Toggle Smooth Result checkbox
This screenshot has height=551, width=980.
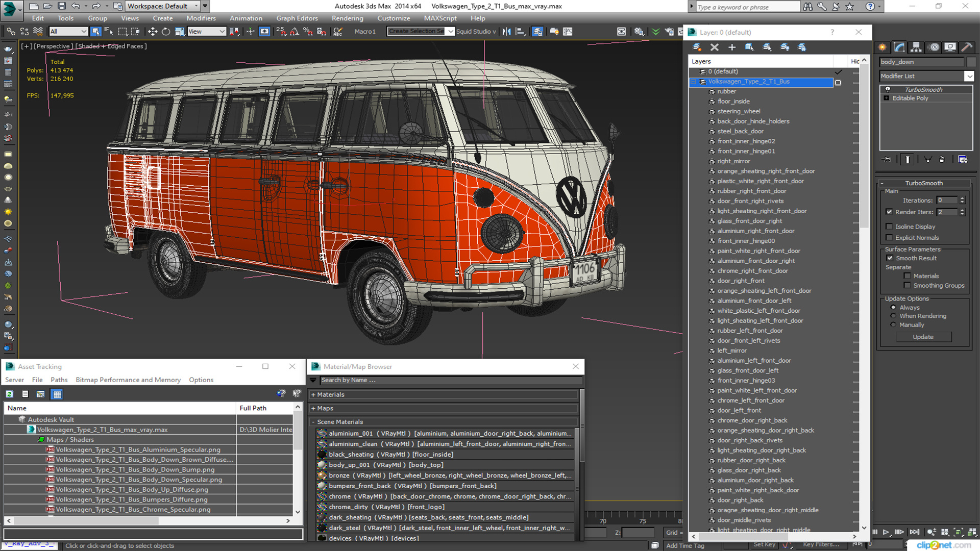890,258
